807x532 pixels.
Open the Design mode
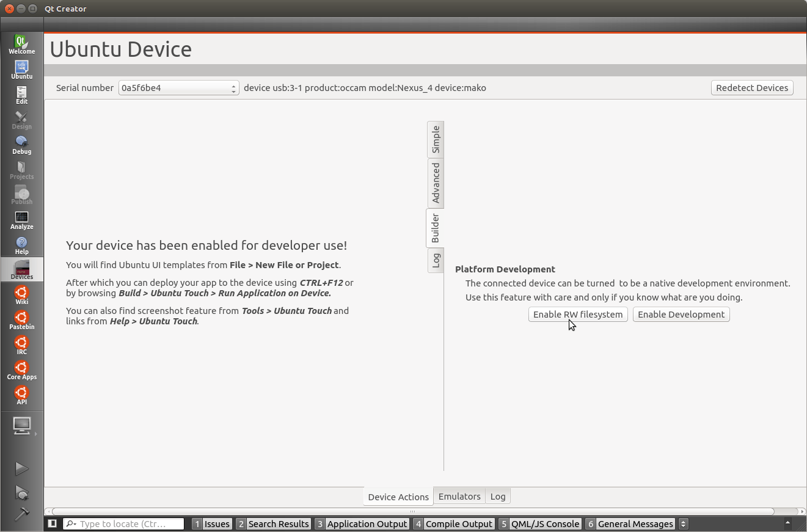click(x=21, y=120)
